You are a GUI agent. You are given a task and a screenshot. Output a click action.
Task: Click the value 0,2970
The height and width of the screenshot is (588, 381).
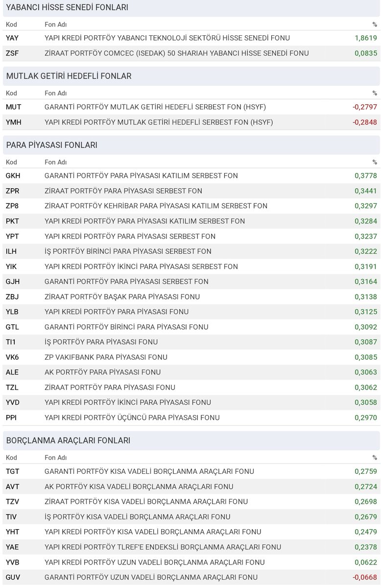[x=366, y=418]
